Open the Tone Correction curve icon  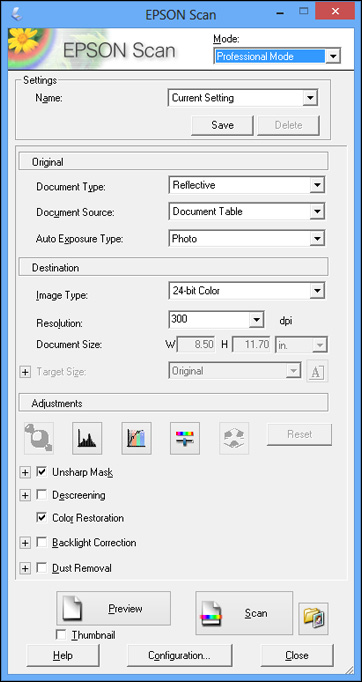pos(136,438)
